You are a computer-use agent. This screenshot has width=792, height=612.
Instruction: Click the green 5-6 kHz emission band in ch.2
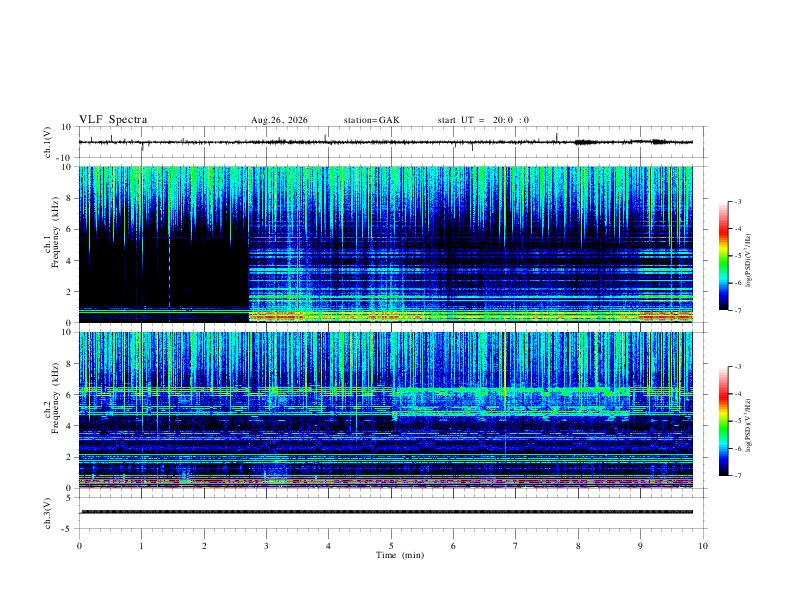click(510, 402)
